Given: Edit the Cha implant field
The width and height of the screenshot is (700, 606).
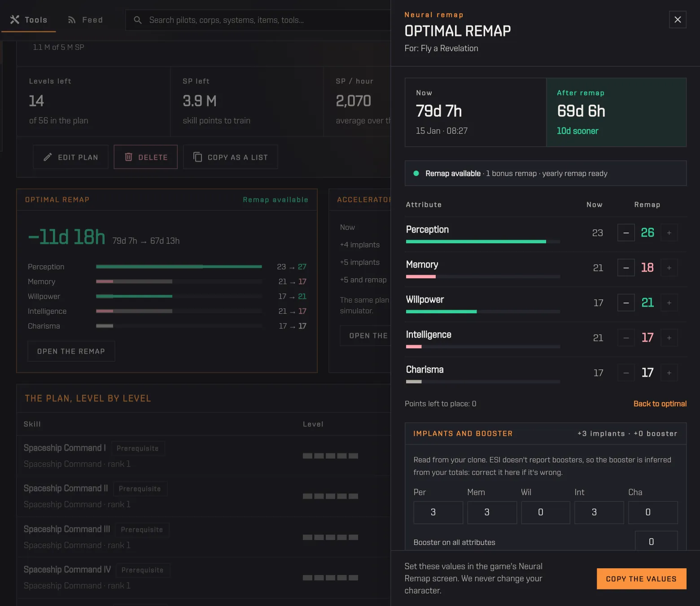Looking at the screenshot, I should coord(653,512).
